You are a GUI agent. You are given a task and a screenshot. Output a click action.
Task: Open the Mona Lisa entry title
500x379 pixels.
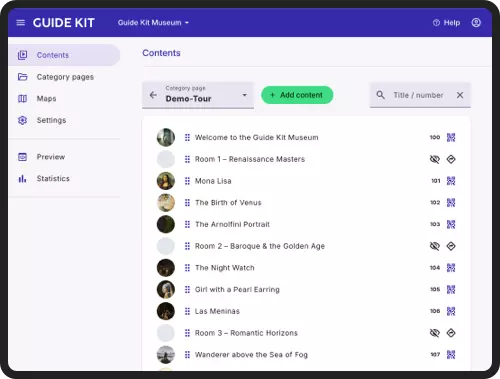tap(213, 181)
